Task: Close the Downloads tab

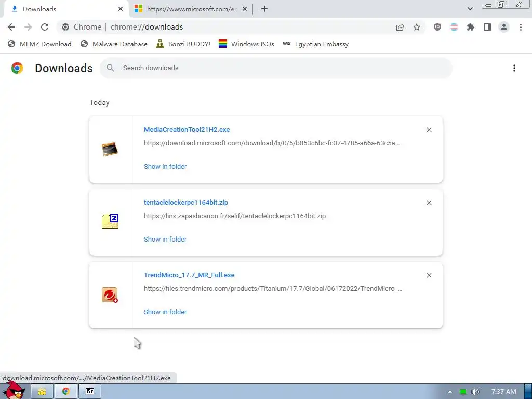Action: [x=121, y=9]
